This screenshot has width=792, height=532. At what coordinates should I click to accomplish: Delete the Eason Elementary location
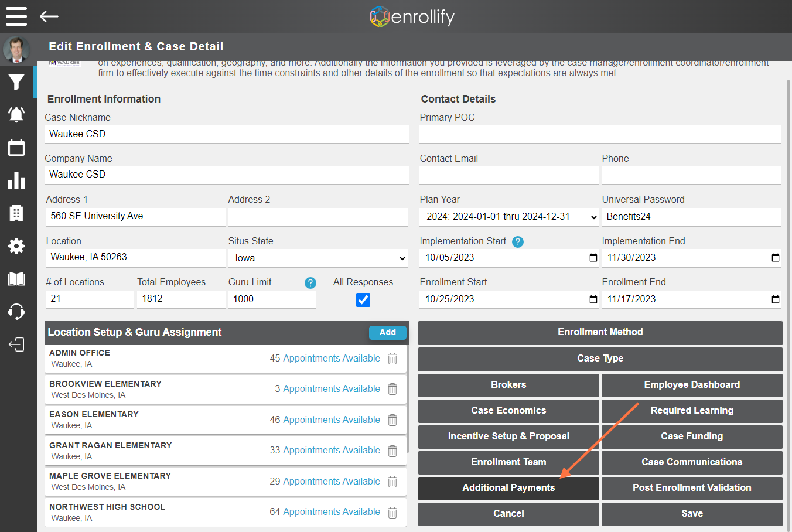click(x=392, y=420)
